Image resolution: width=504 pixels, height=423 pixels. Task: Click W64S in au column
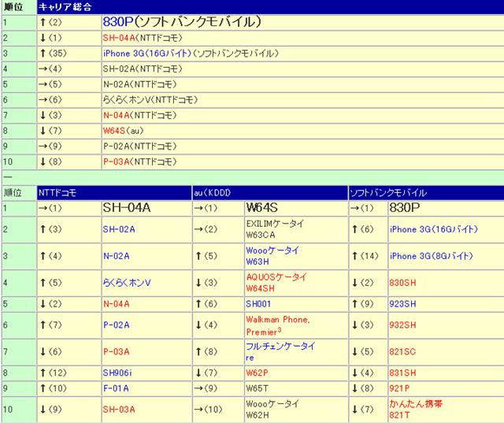(262, 208)
